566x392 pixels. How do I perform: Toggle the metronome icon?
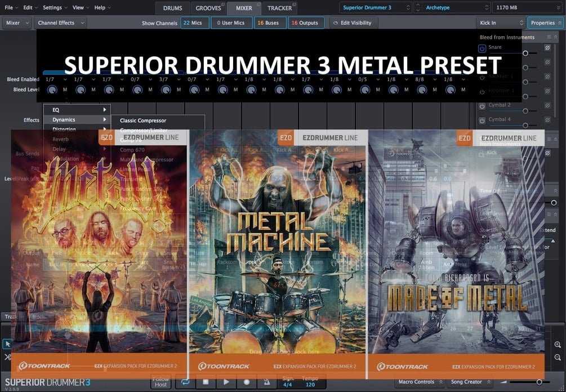[x=267, y=382]
